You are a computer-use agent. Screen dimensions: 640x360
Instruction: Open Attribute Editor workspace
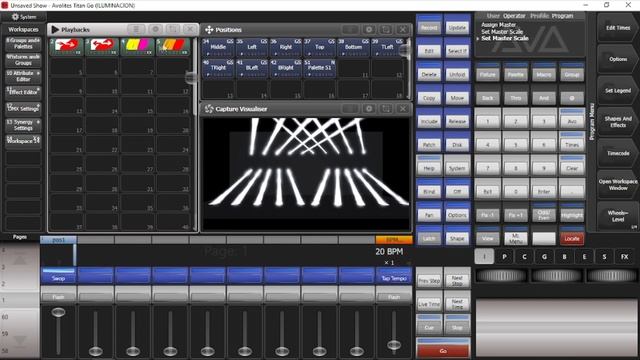tap(23, 76)
